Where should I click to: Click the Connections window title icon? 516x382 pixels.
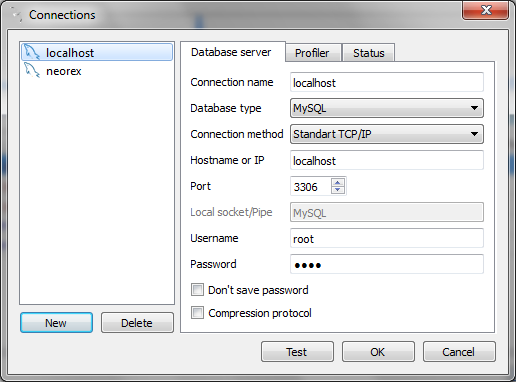(x=16, y=15)
